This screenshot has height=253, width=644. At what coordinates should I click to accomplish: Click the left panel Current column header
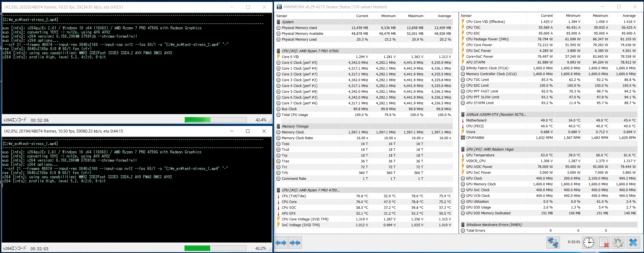[x=356, y=16]
